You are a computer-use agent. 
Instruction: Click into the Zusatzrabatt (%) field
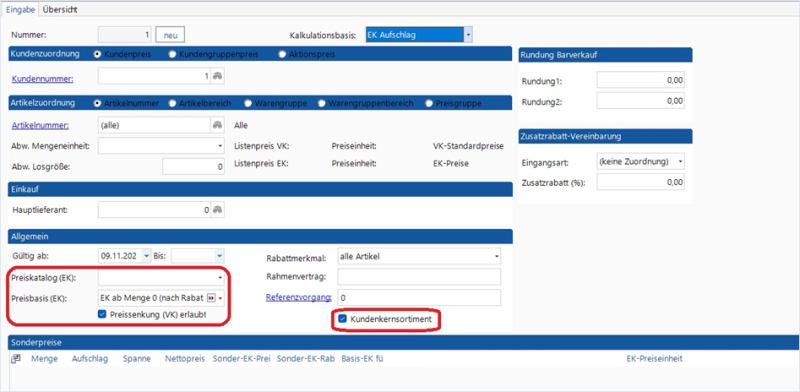640,182
